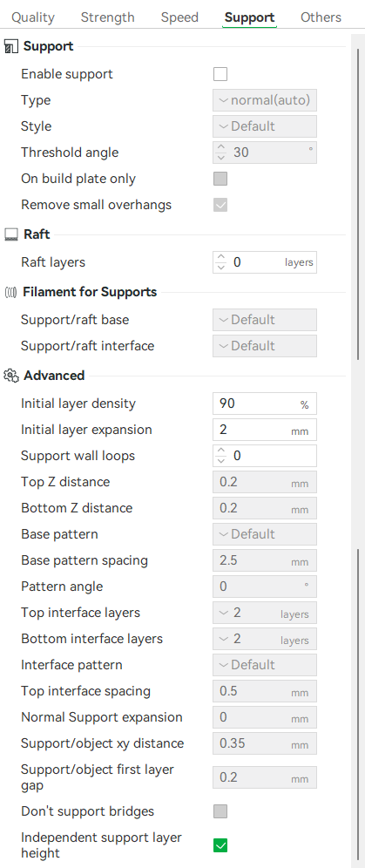The image size is (365, 868).
Task: Open the Base pattern dropdown
Action: (x=265, y=534)
